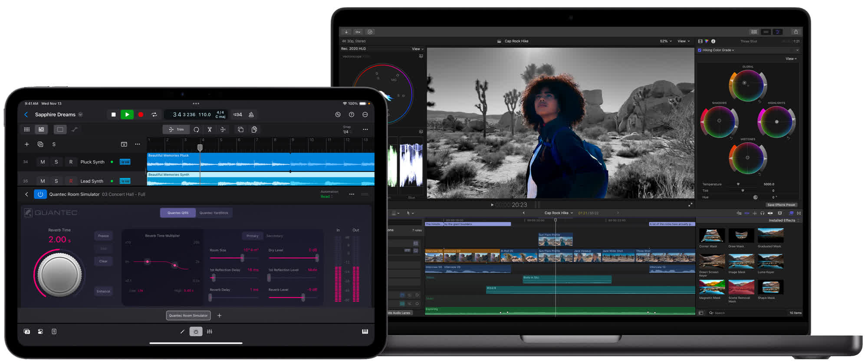
Task: Click the Save Effects Preset button
Action: pos(781,205)
